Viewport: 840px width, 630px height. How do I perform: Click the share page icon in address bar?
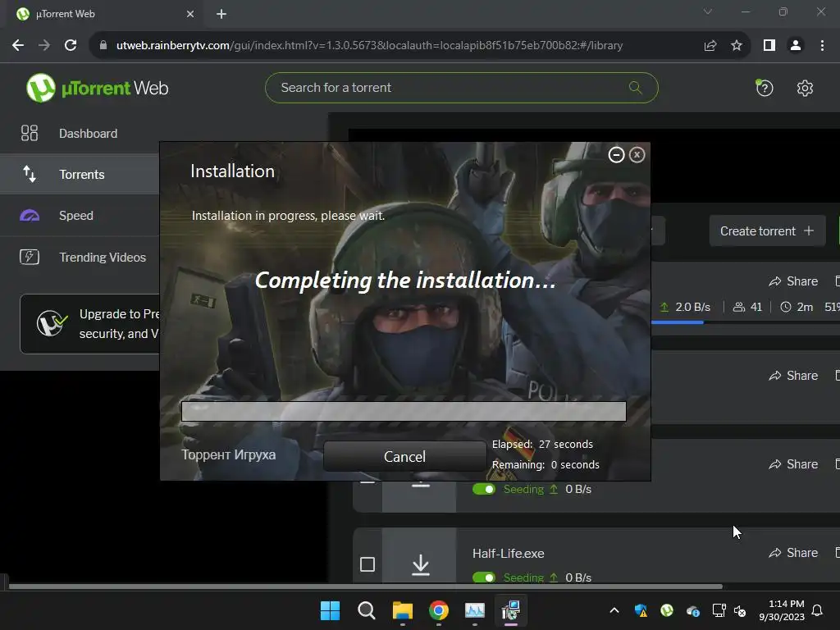pos(710,46)
